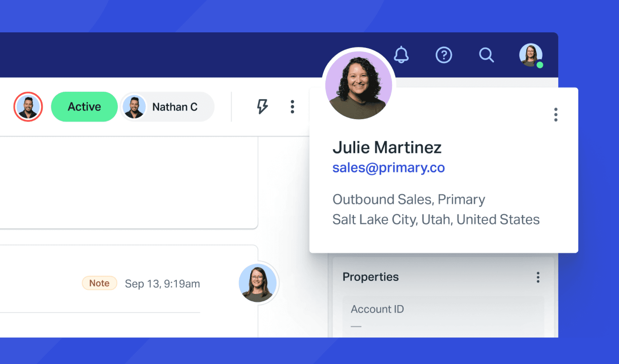Click the Properties section header
619x364 pixels.
pyautogui.click(x=370, y=277)
